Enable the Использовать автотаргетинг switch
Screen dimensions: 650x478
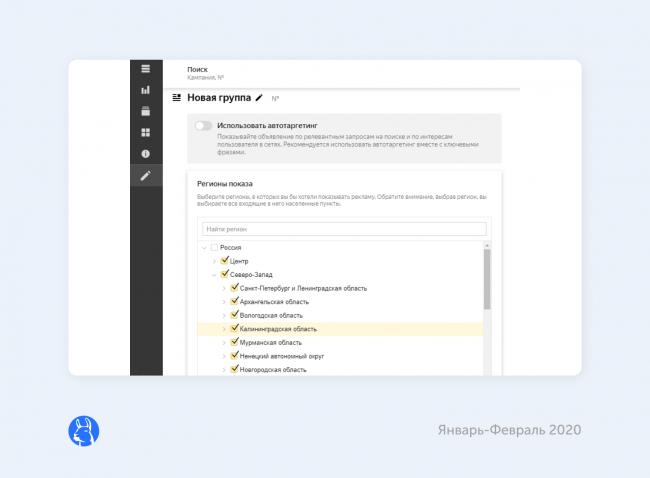(204, 126)
